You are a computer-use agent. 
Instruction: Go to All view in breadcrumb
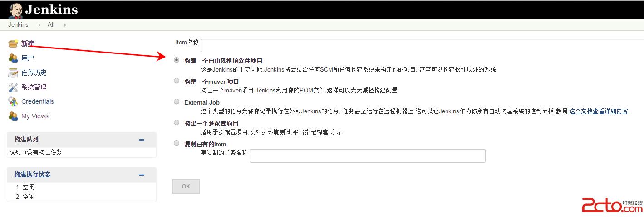[x=51, y=25]
